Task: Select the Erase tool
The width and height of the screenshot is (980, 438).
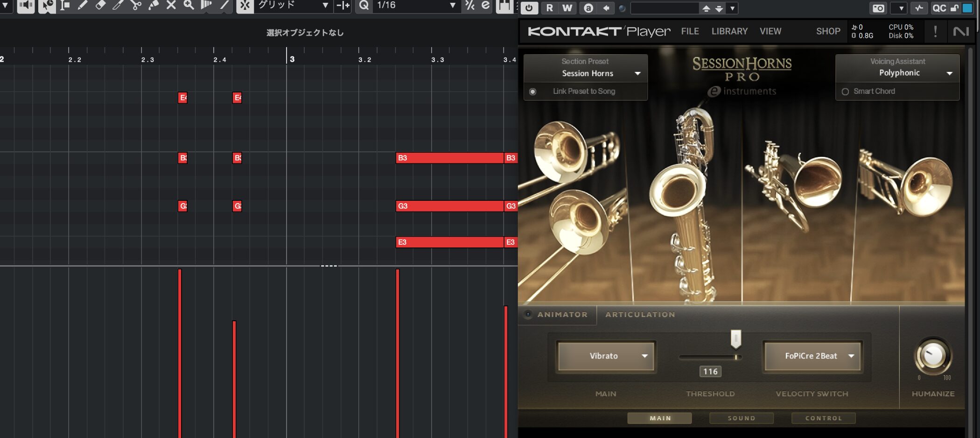Action: (100, 6)
